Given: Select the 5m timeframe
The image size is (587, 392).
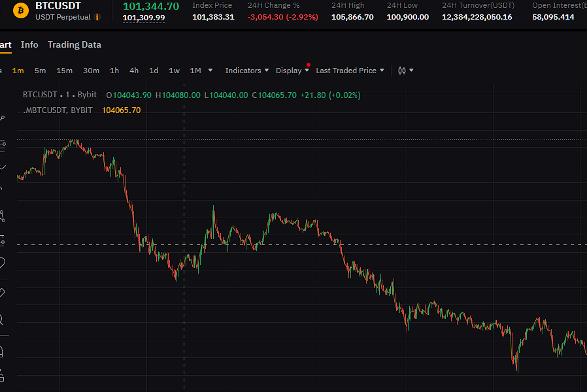Looking at the screenshot, I should point(40,71).
